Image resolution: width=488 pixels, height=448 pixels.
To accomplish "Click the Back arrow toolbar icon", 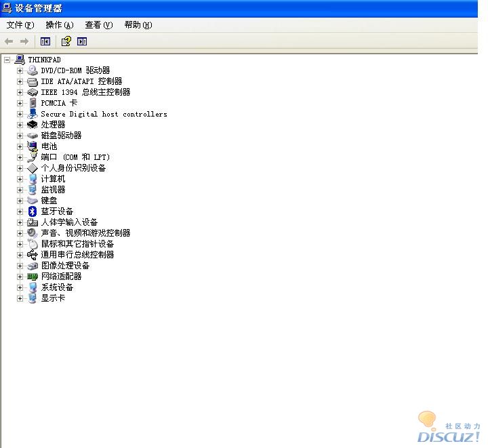I will [9, 41].
